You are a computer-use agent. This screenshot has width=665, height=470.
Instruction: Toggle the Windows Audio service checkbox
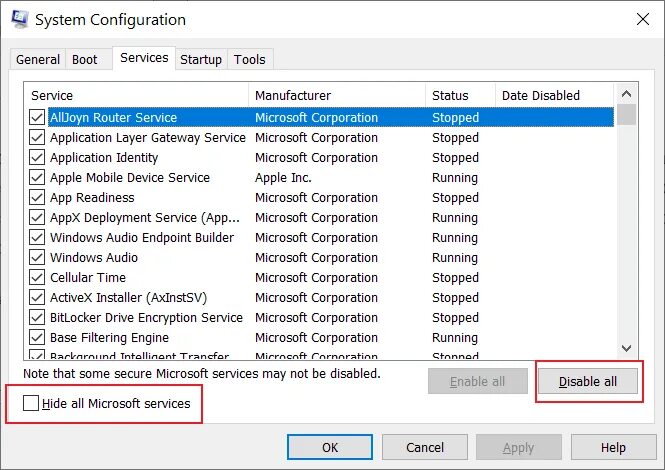(37, 258)
